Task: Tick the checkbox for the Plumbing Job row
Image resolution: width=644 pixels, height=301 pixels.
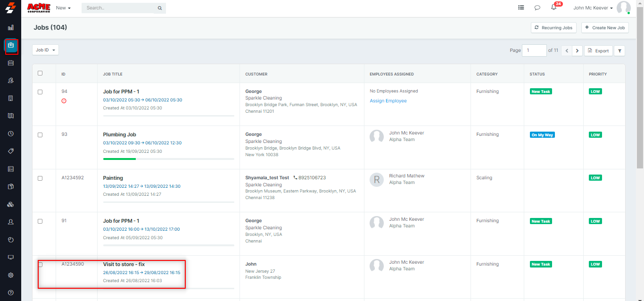Action: coord(40,135)
